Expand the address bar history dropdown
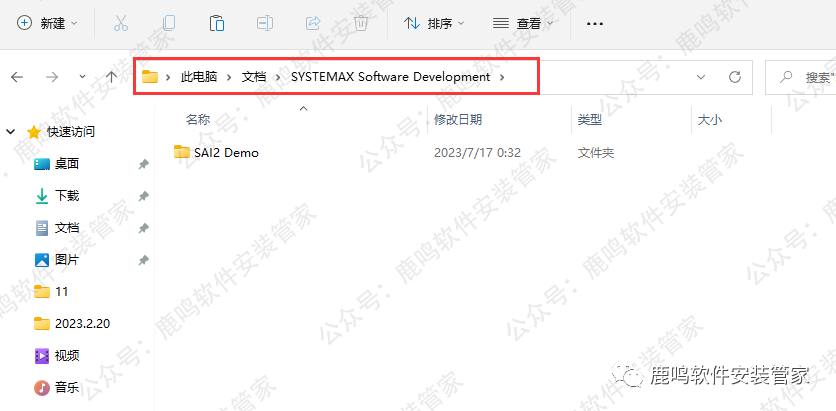 point(701,76)
